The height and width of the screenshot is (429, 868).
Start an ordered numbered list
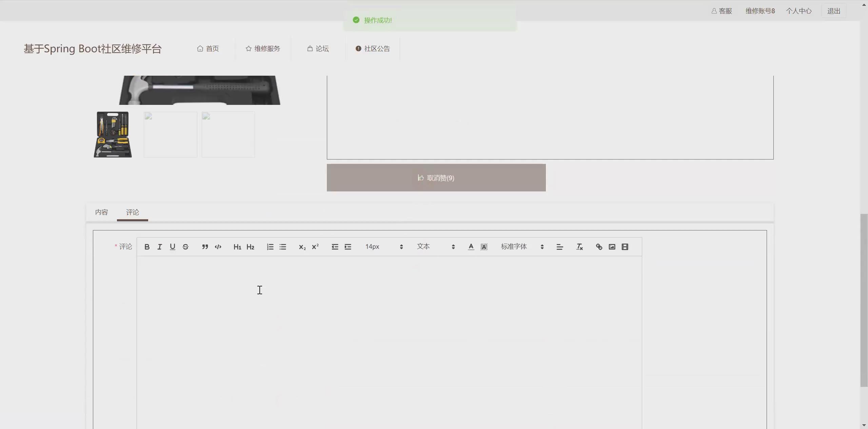click(270, 247)
